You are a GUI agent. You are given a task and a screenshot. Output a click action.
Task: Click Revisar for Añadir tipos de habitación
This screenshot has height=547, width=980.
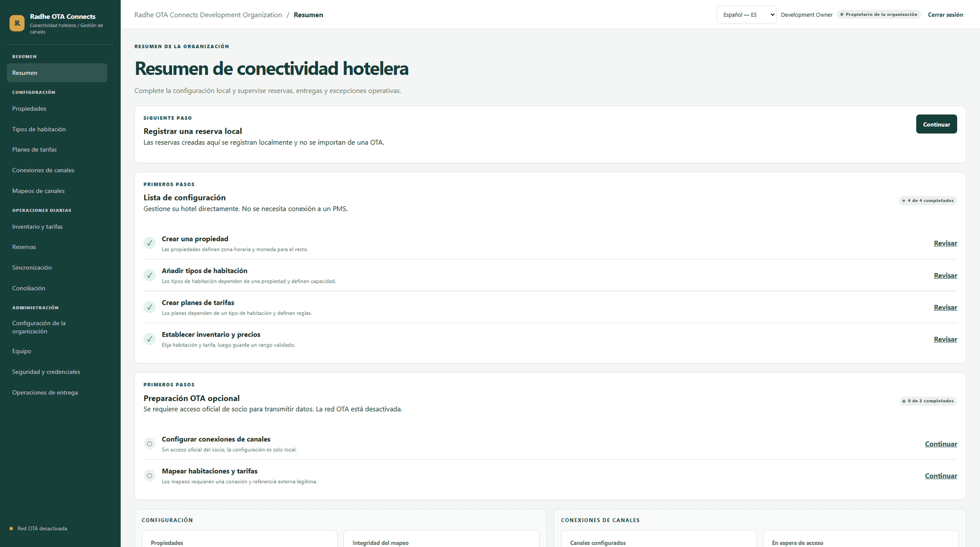click(x=945, y=276)
